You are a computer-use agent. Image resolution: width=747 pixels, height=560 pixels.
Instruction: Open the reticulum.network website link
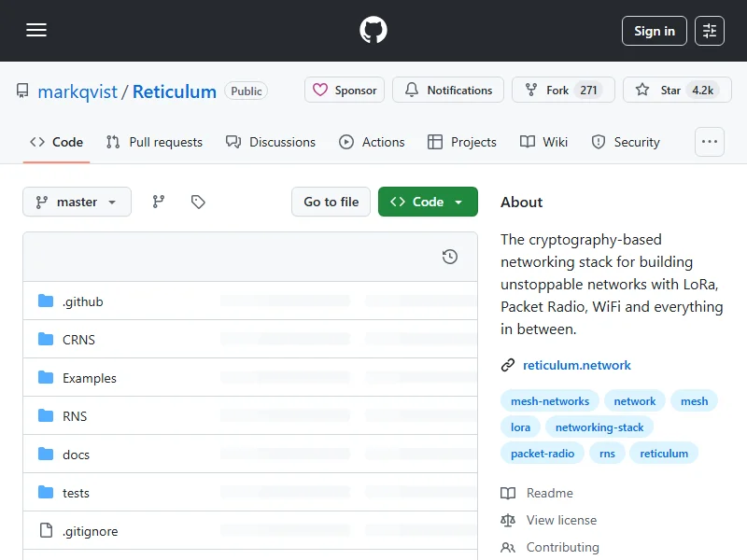[x=576, y=365]
